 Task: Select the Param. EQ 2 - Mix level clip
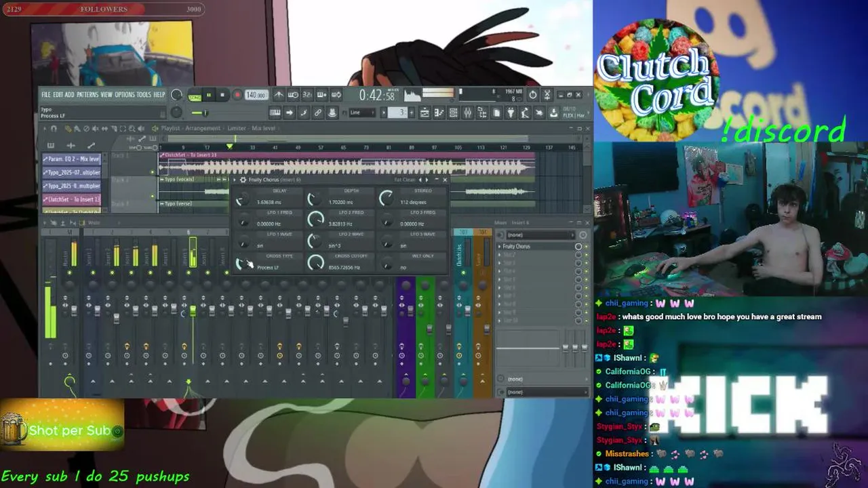coord(71,159)
